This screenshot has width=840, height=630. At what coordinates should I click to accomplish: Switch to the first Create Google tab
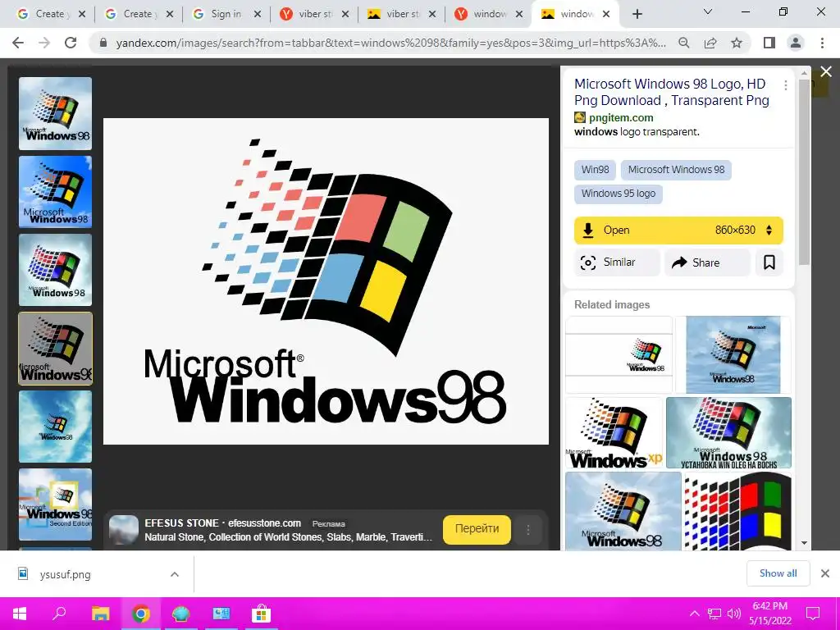(50, 14)
